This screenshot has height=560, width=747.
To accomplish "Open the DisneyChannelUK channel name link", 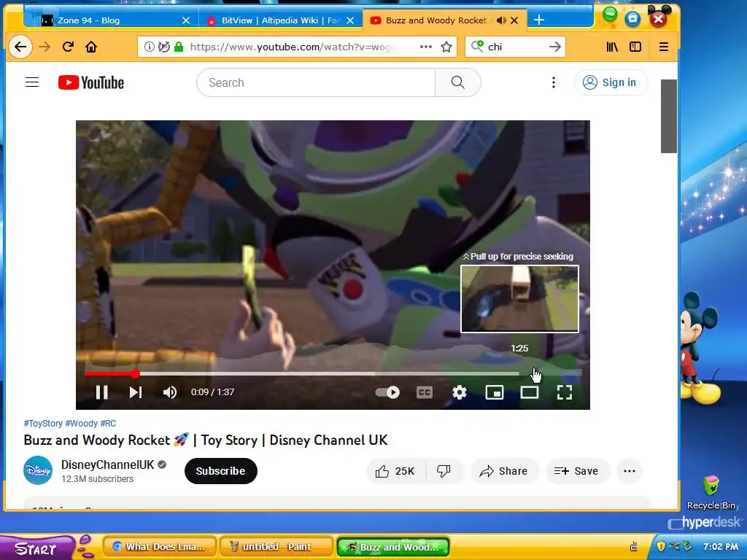I will (x=108, y=464).
